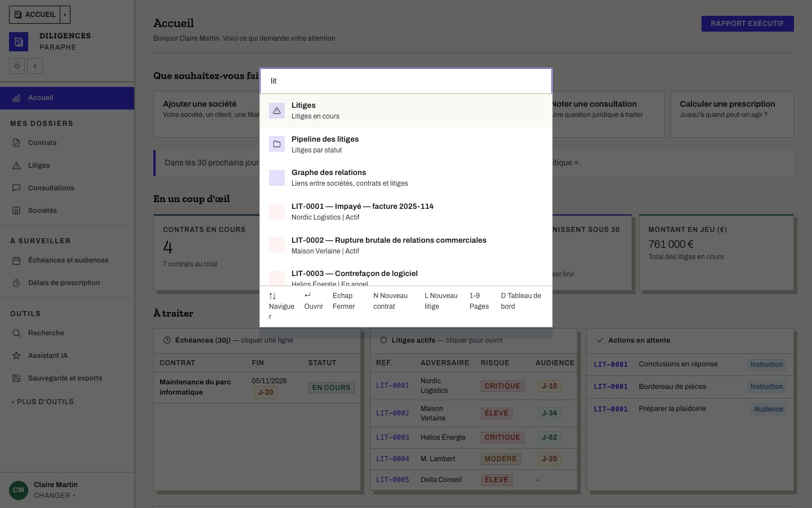This screenshot has height=508, width=812.
Task: Click the Échéances et audiences calendar icon
Action: [x=16, y=260]
